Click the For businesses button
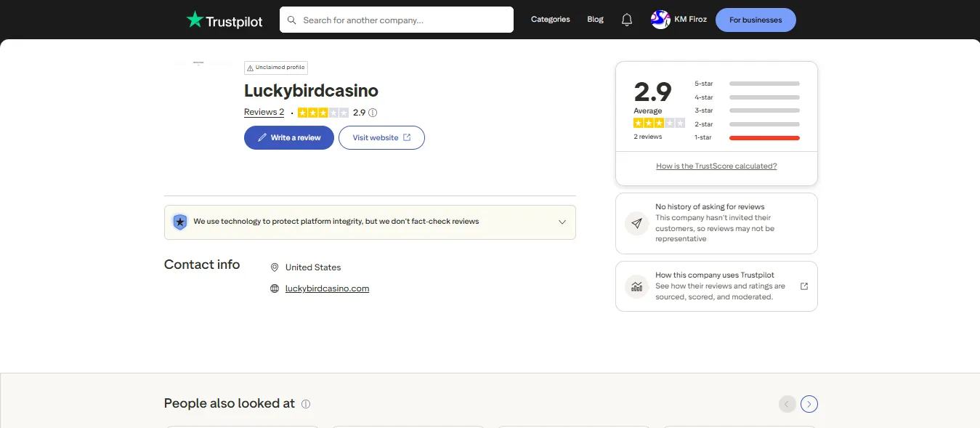 click(x=756, y=20)
